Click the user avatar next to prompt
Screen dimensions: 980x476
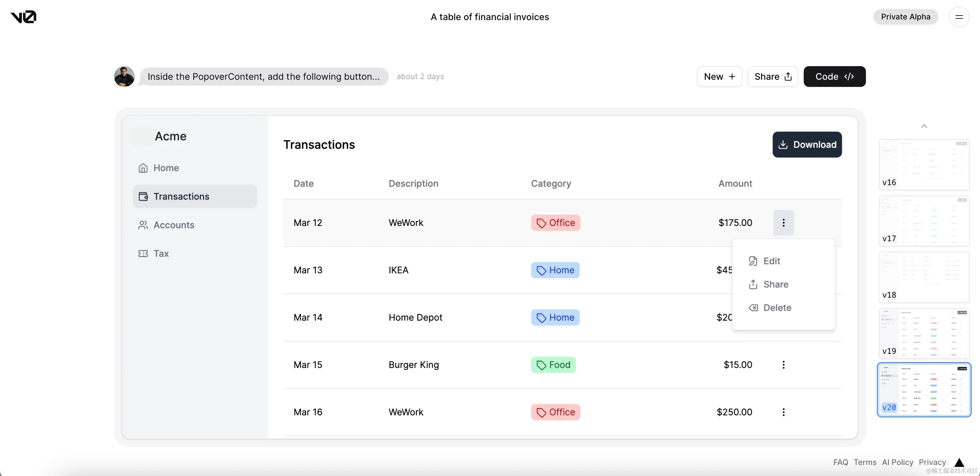click(x=124, y=77)
